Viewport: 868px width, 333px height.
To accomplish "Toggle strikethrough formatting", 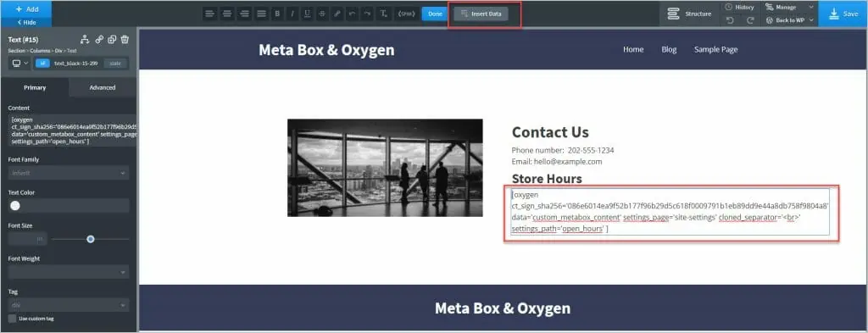I will click(322, 14).
